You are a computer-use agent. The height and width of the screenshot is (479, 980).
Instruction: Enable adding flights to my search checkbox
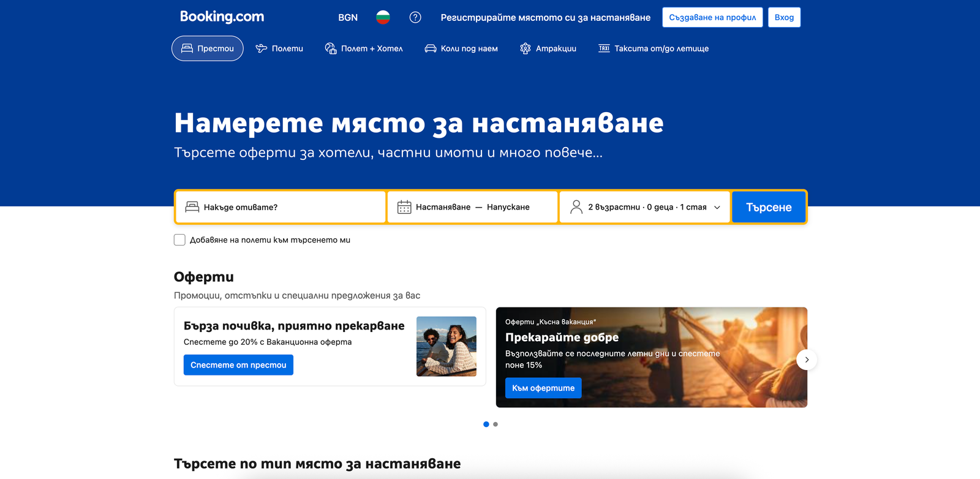tap(179, 240)
